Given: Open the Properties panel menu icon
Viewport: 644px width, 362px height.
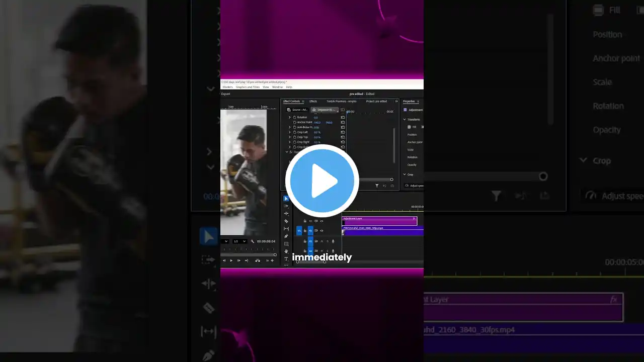Looking at the screenshot, I should coord(418,102).
